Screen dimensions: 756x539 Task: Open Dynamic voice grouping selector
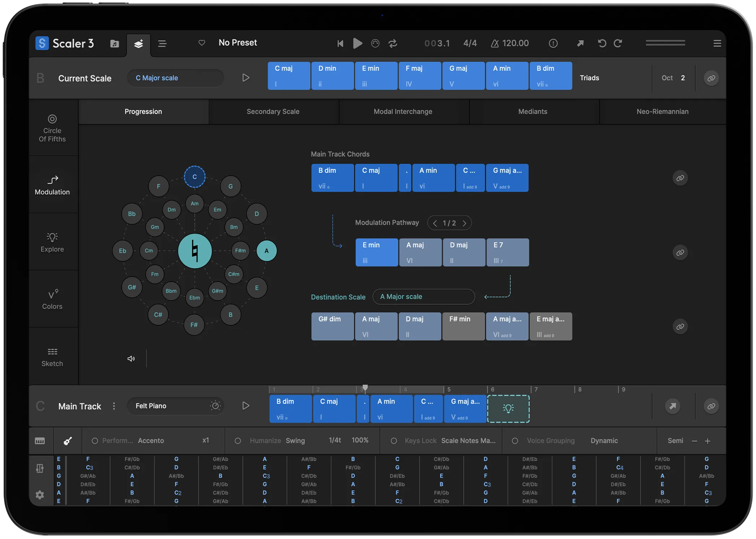[604, 441]
